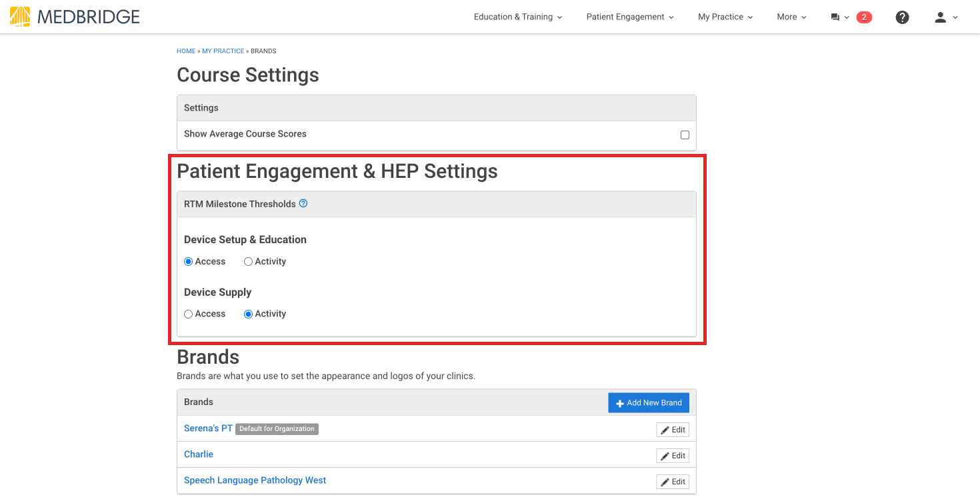Click the red notification badge showing 2
Viewport: 980px width, 499px height.
[x=864, y=17]
